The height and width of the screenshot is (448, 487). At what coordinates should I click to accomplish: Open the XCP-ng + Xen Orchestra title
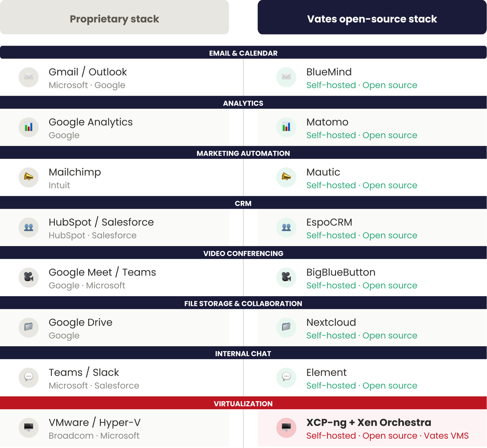pos(369,422)
